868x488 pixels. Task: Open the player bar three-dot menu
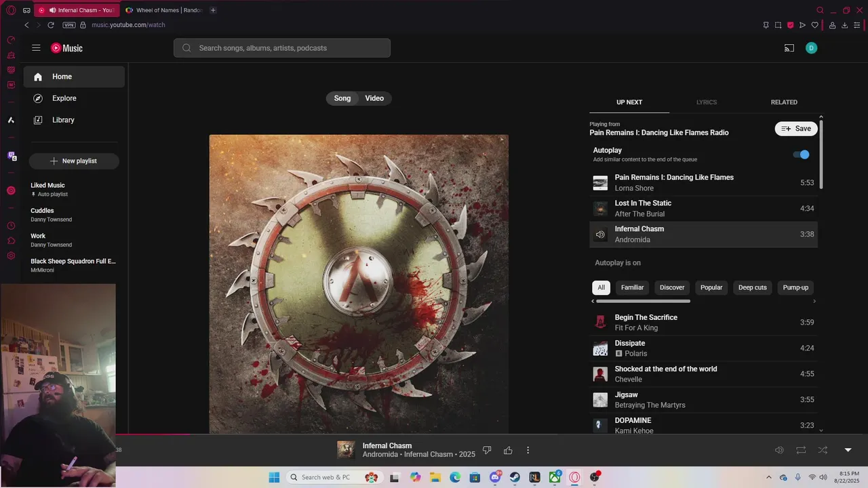click(x=528, y=450)
